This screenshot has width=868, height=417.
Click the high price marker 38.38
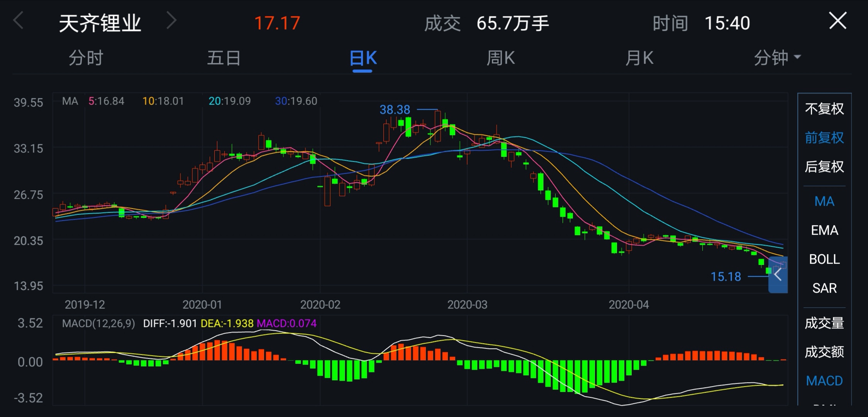tap(395, 110)
